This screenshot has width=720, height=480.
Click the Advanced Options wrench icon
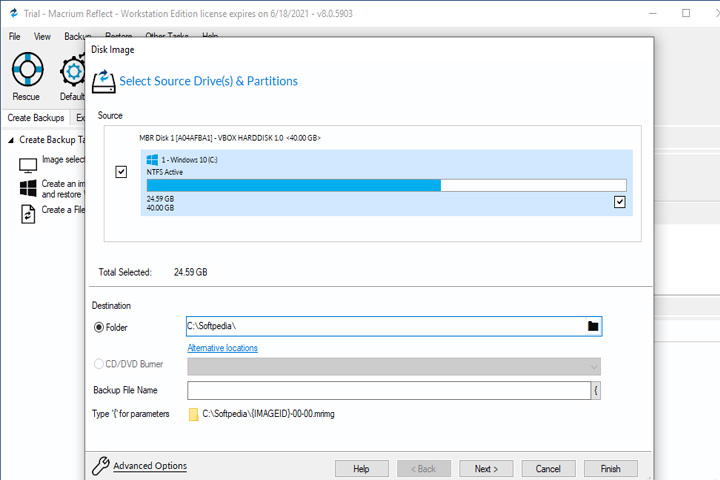pyautogui.click(x=100, y=466)
